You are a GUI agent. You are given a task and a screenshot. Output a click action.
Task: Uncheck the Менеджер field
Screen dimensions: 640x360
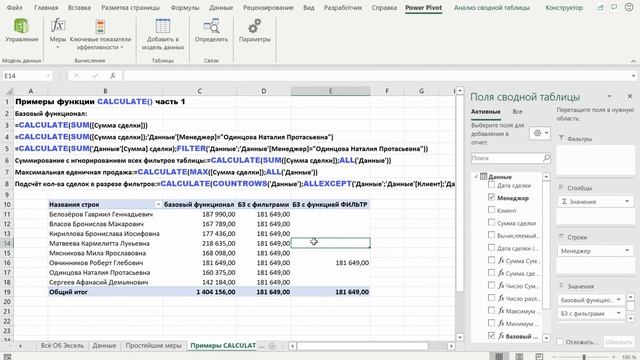coord(491,198)
